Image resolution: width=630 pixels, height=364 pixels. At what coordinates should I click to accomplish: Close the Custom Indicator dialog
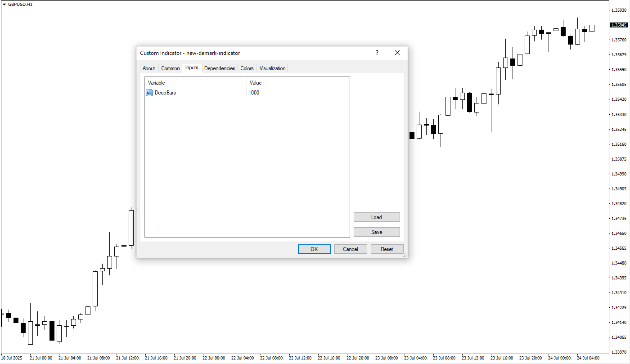click(x=397, y=53)
